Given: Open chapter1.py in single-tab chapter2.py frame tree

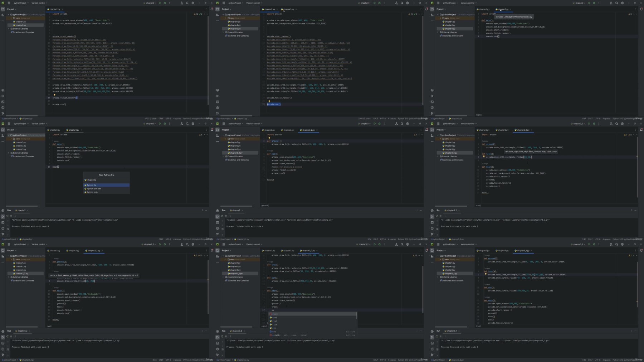Looking at the screenshot, I should pyautogui.click(x=20, y=21).
